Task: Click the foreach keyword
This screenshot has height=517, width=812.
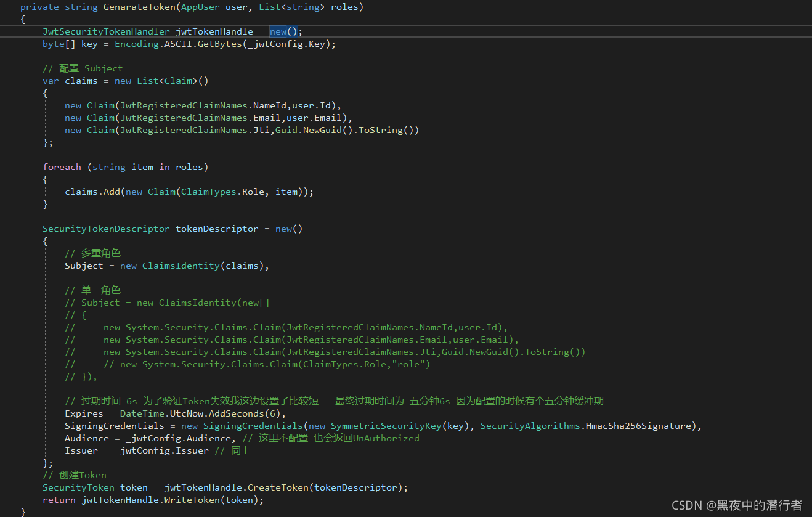Action: pos(62,167)
